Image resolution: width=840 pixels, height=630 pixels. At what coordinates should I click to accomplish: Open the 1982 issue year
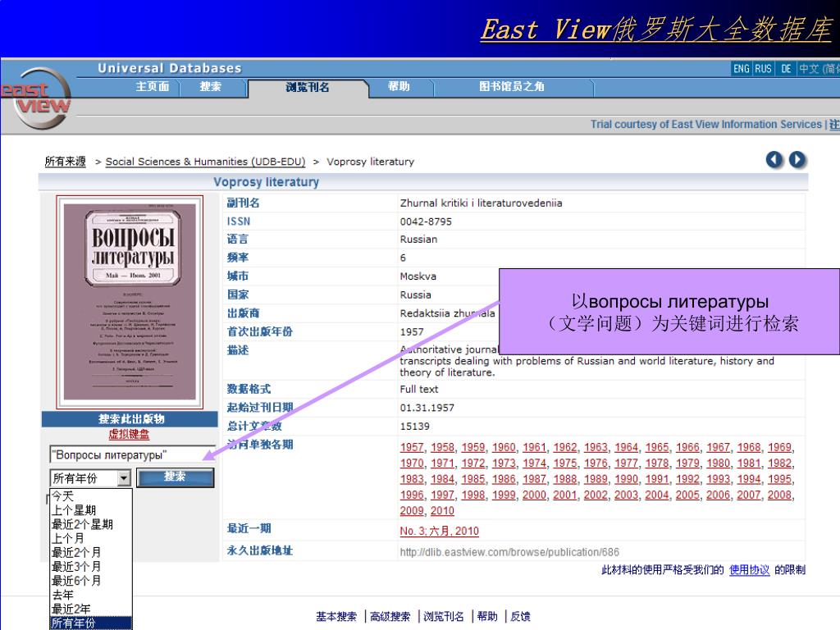click(x=779, y=463)
